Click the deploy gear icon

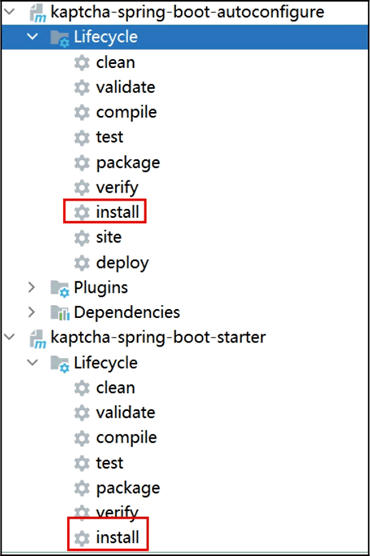(x=82, y=263)
